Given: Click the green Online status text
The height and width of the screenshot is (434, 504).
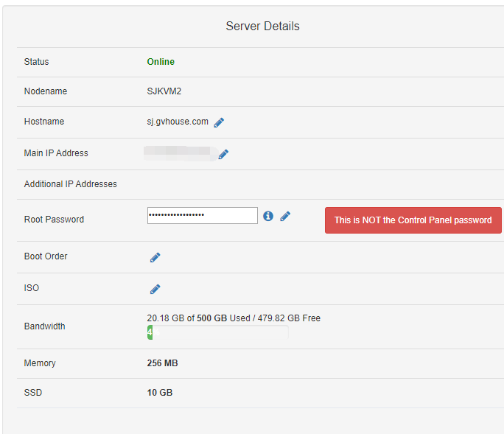Looking at the screenshot, I should pyautogui.click(x=161, y=62).
